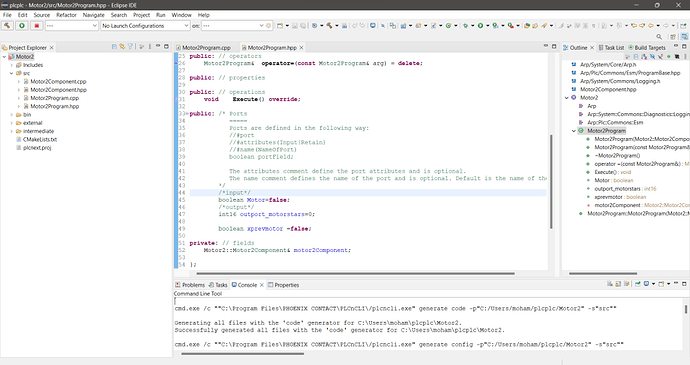Click the editor horizontal scrollbar
This screenshot has width=690, height=365.
(x=355, y=273)
